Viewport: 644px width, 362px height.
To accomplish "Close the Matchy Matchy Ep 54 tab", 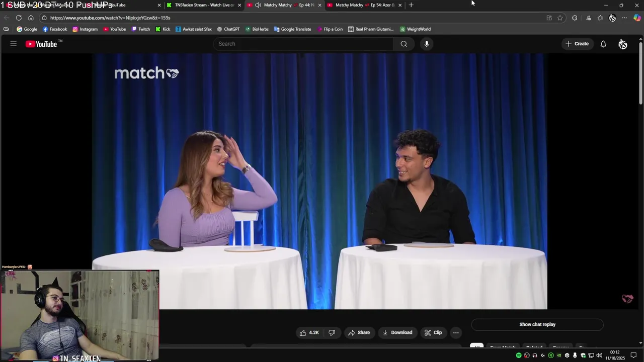I will 400,5.
